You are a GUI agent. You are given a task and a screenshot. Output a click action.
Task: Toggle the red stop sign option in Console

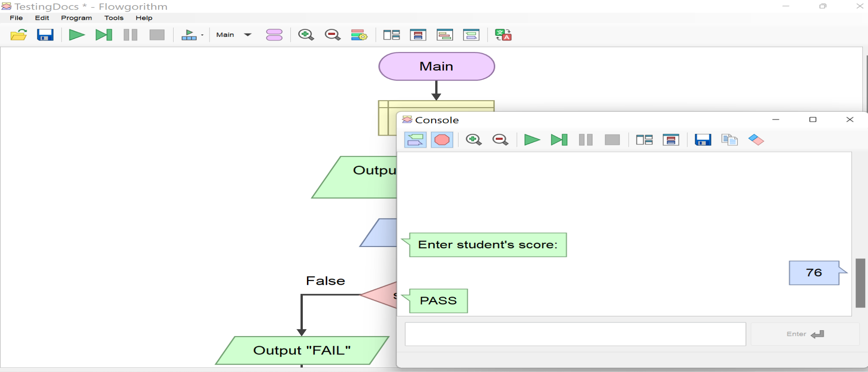click(442, 140)
